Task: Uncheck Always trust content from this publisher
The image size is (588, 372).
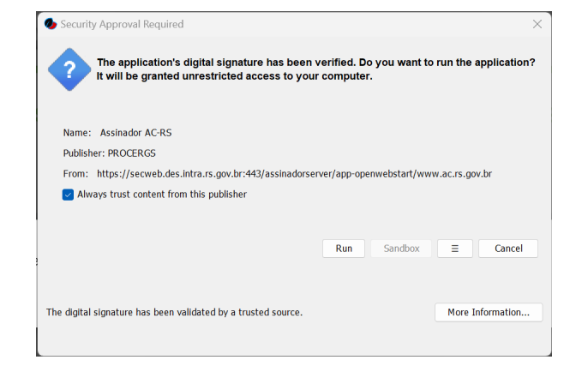Action: 68,195
